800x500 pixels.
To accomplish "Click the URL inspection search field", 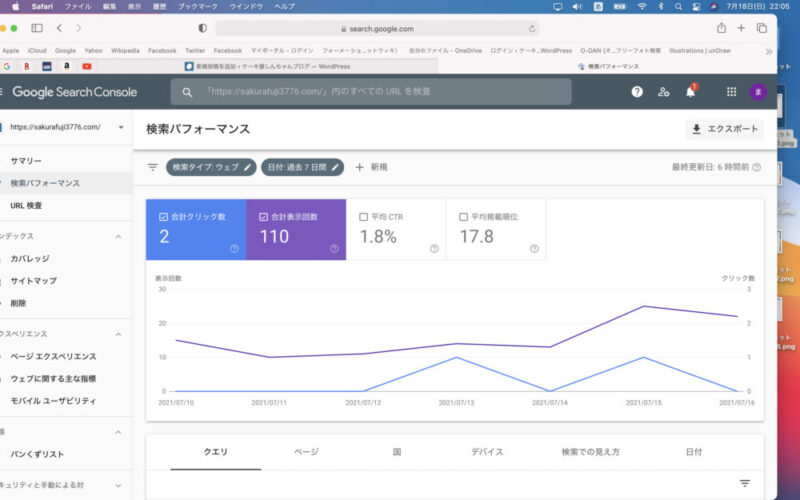I will click(371, 92).
